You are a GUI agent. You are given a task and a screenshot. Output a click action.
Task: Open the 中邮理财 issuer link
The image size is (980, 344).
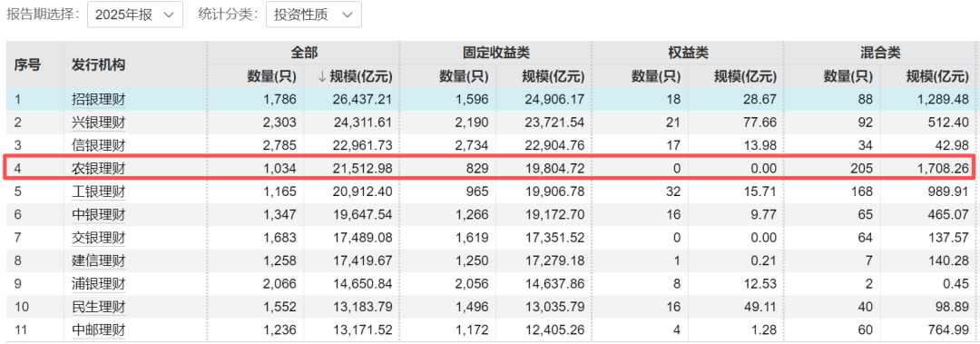[99, 330]
